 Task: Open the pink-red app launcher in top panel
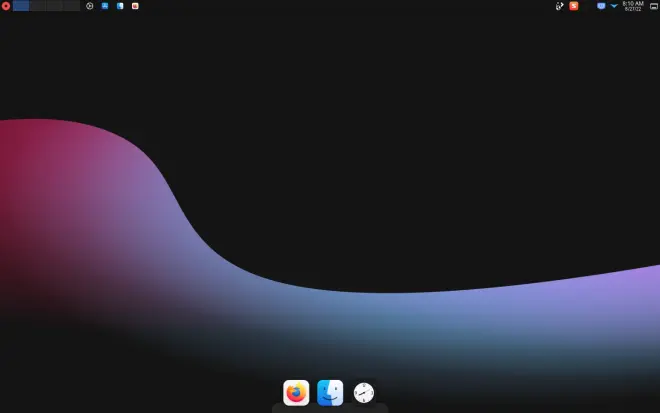135,6
